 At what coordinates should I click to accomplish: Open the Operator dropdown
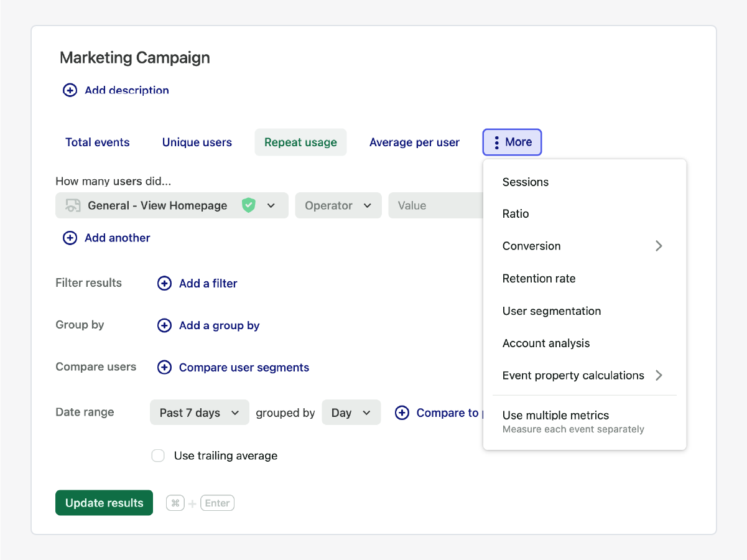tap(338, 205)
